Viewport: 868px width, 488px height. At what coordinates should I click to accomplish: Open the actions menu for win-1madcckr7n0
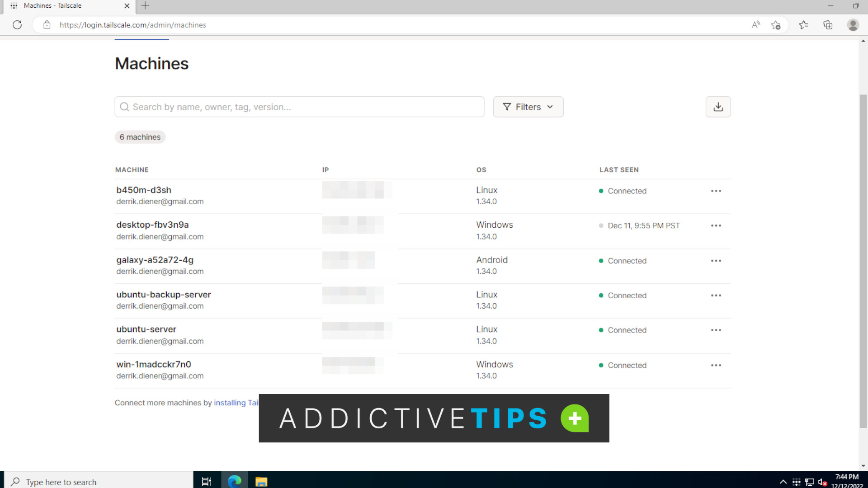716,365
